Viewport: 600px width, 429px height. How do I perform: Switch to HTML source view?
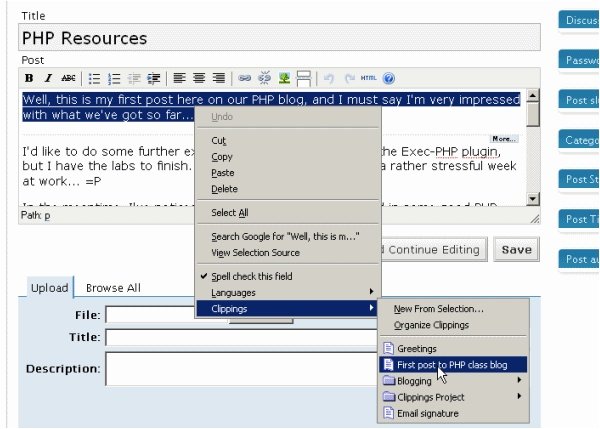pyautogui.click(x=368, y=78)
